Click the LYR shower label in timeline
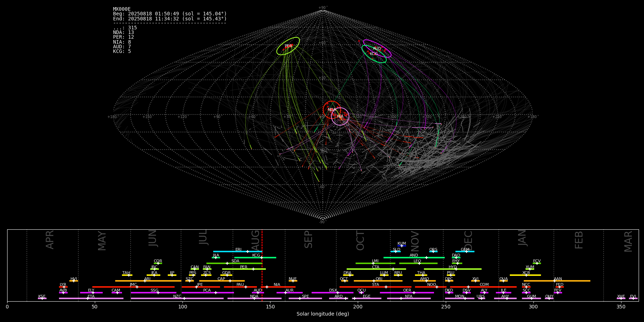Viewport: 644px width, 322px height. [63, 285]
